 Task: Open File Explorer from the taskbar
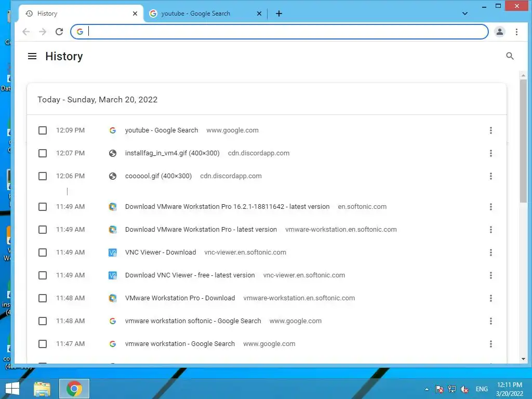pos(42,389)
